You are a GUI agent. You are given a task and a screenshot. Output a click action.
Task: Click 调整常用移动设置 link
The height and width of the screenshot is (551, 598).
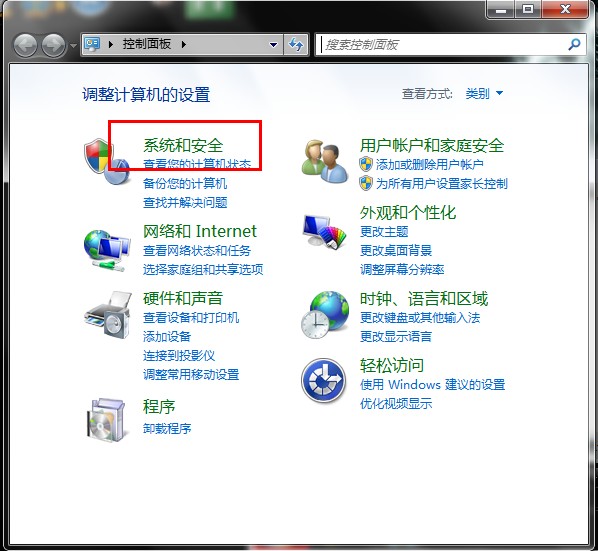tap(191, 375)
